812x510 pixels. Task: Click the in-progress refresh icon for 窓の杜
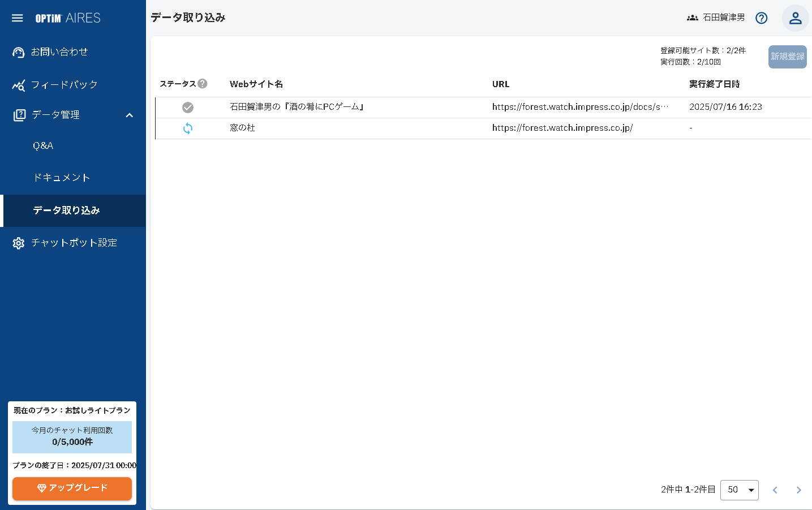coord(188,128)
